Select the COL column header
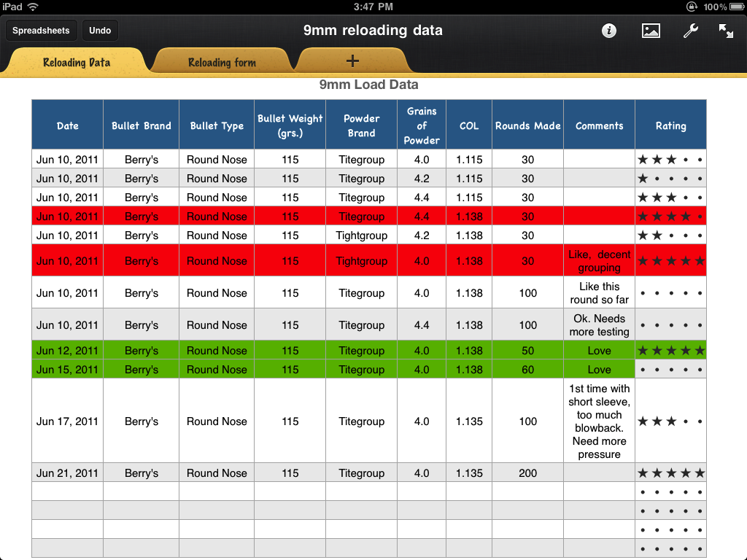The width and height of the screenshot is (747, 560). [x=469, y=125]
